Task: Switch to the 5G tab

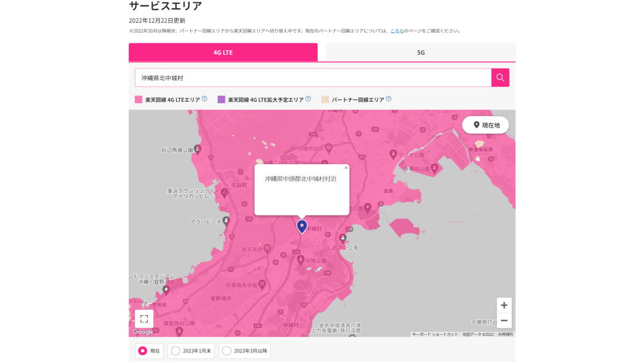Action: (x=421, y=52)
